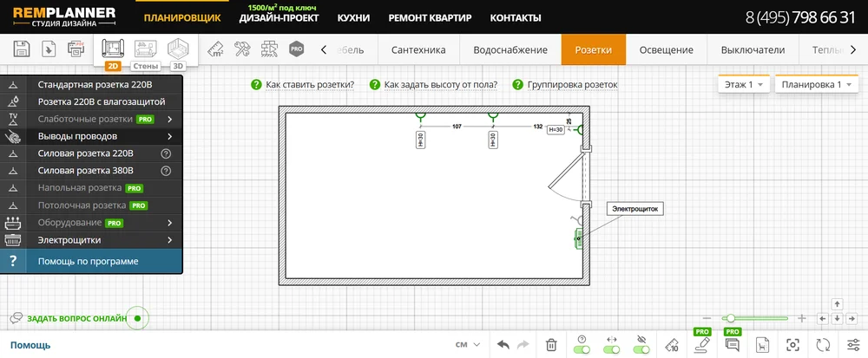Switch to the Освещение tab

pyautogui.click(x=666, y=49)
